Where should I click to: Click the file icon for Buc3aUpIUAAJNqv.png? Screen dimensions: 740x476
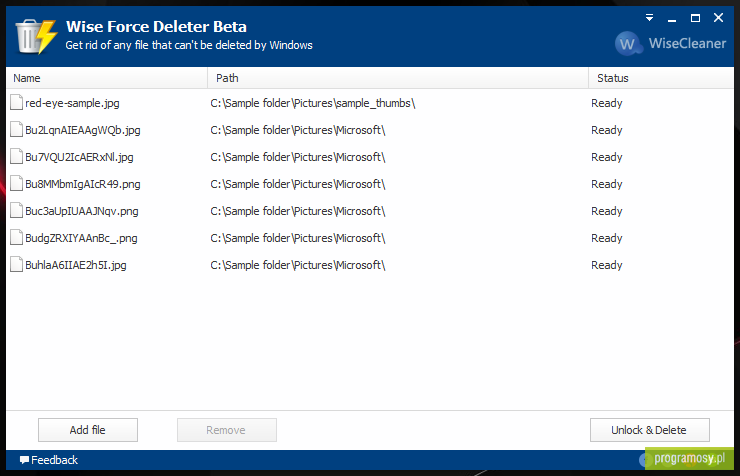click(x=17, y=210)
